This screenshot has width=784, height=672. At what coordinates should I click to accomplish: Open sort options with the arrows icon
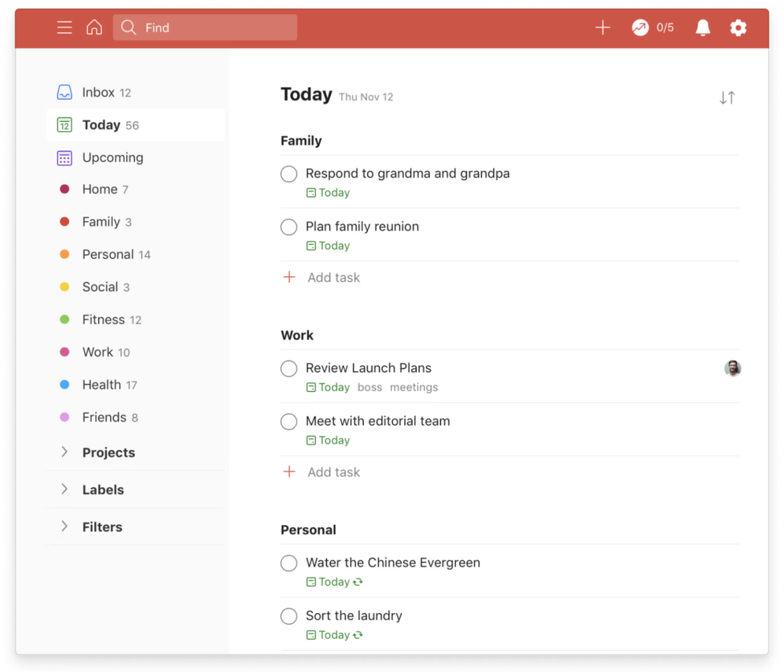coord(727,97)
